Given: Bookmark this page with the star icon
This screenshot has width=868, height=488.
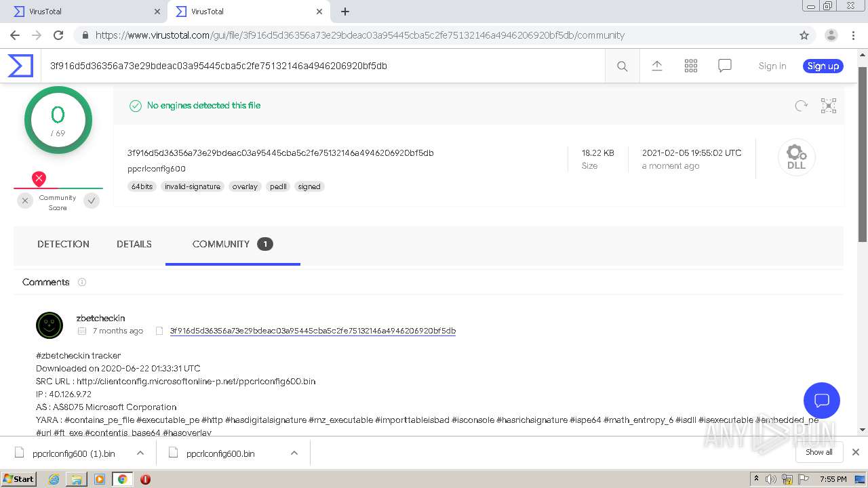Looking at the screenshot, I should 804,35.
